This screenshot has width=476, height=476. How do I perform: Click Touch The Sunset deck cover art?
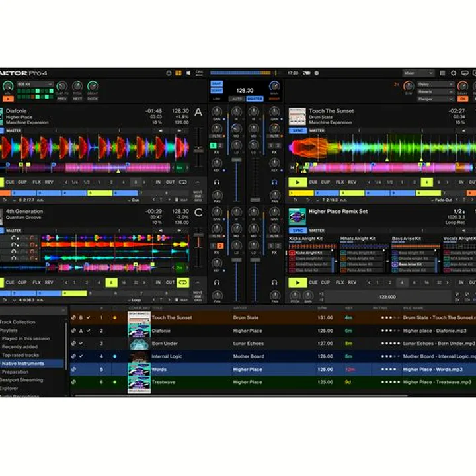297,116
